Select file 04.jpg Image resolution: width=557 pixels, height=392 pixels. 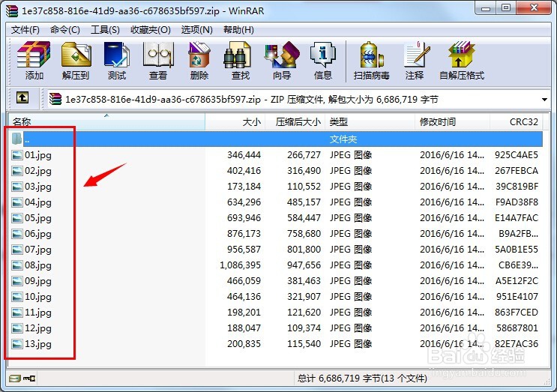pos(38,202)
